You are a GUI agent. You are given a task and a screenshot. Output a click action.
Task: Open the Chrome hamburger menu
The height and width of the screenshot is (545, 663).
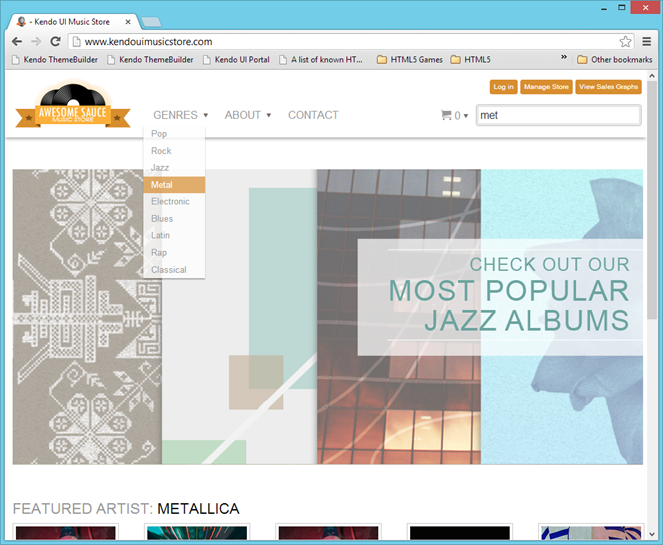647,41
